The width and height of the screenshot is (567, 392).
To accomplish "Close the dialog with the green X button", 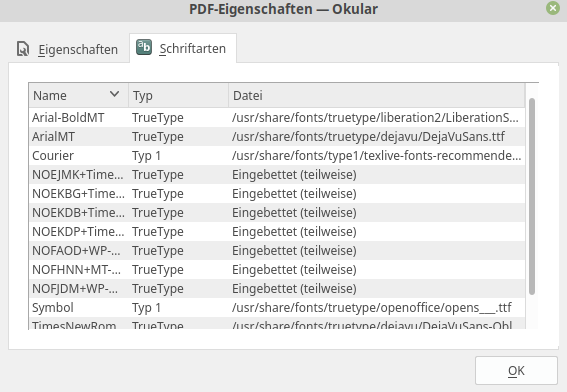I will tap(553, 8).
